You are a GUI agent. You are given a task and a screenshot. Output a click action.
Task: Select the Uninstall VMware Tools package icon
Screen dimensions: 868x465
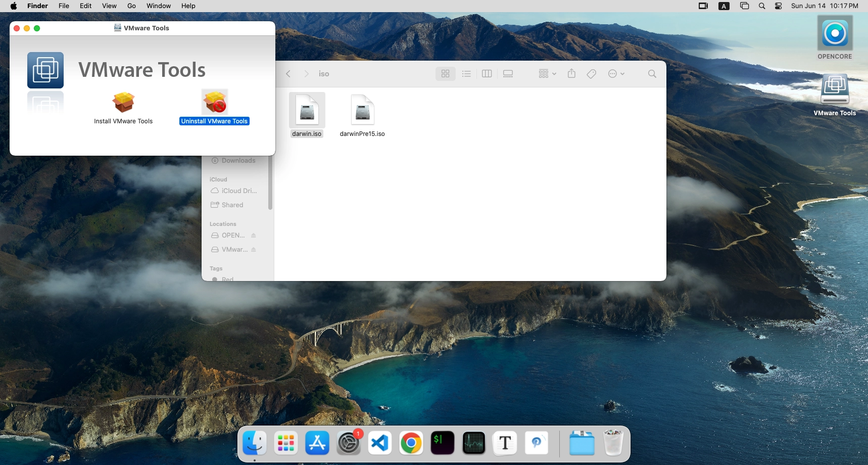coord(215,102)
